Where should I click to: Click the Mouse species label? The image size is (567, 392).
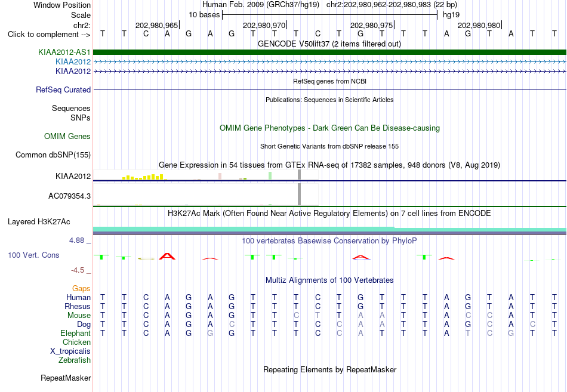[x=79, y=316]
